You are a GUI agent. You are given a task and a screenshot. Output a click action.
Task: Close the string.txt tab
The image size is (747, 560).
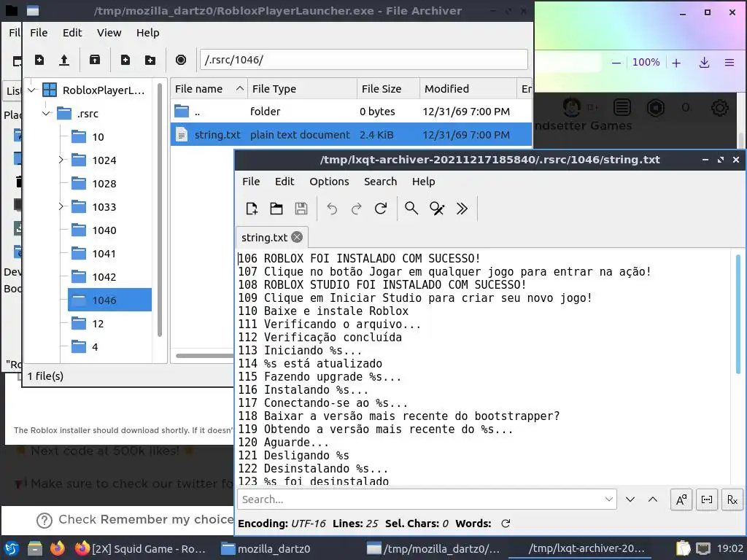click(297, 237)
